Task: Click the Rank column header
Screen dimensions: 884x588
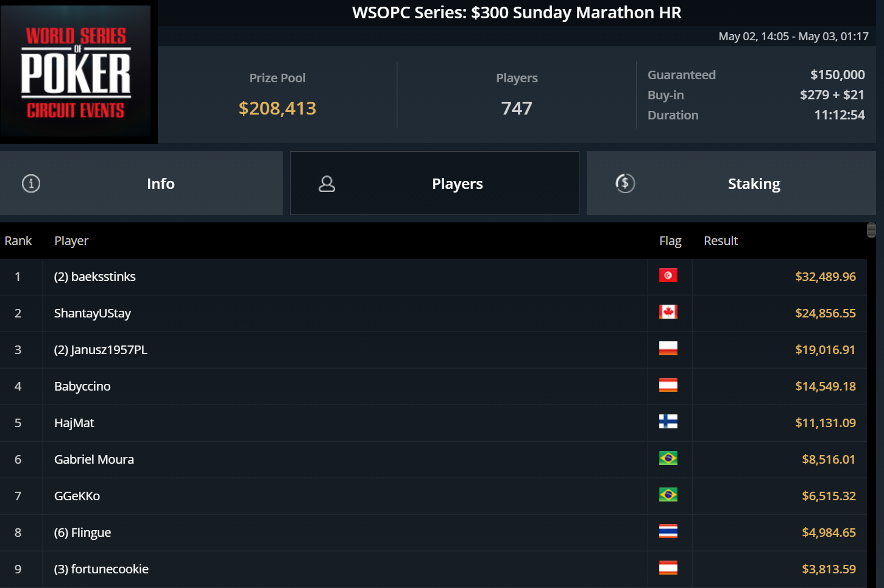Action: click(18, 241)
